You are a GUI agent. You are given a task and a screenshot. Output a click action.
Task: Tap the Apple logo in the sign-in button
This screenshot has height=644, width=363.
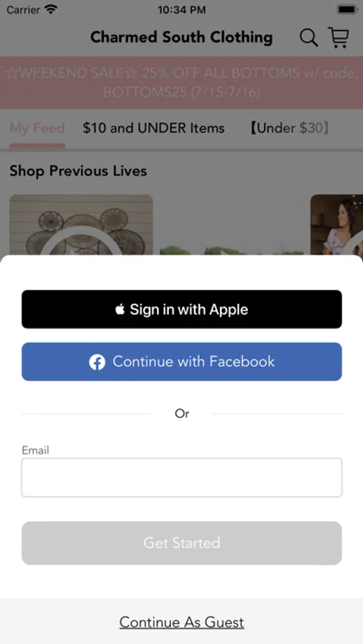coord(120,309)
